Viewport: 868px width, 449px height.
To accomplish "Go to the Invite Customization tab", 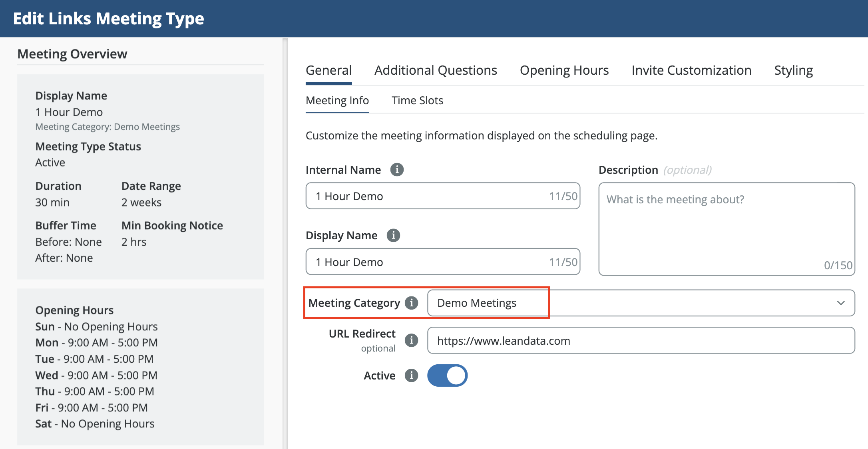I will pyautogui.click(x=691, y=70).
